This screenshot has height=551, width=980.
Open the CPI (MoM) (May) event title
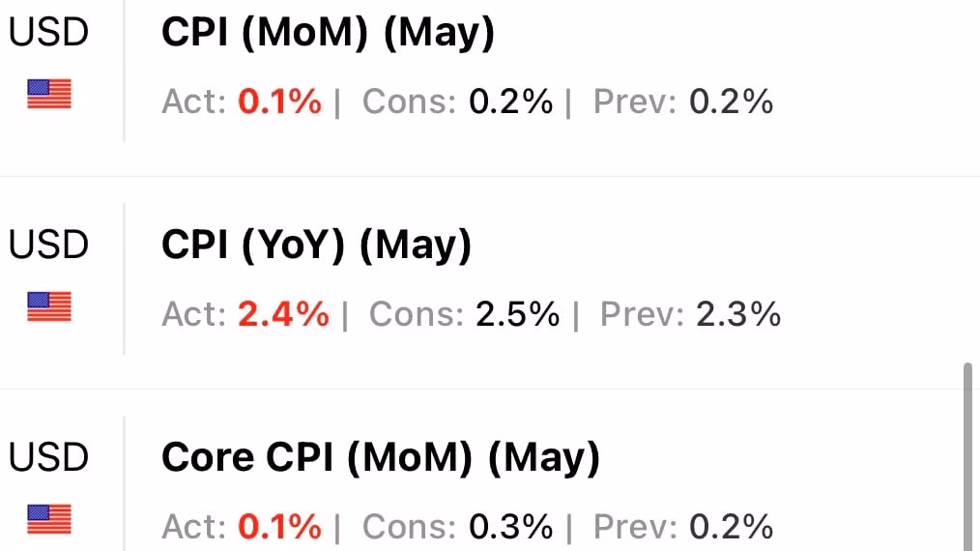328,34
